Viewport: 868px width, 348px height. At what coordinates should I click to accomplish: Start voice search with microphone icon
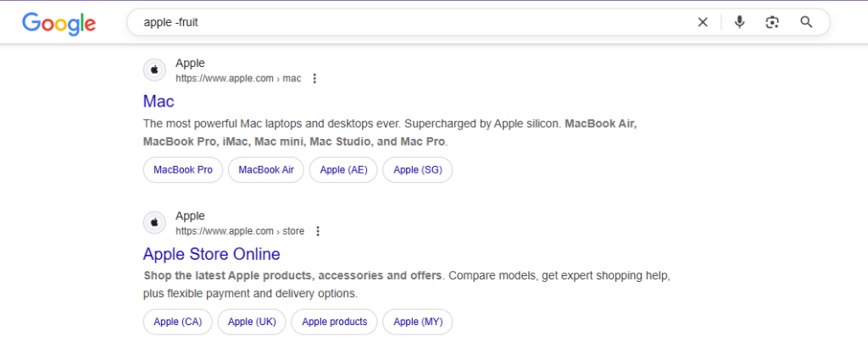click(x=739, y=22)
